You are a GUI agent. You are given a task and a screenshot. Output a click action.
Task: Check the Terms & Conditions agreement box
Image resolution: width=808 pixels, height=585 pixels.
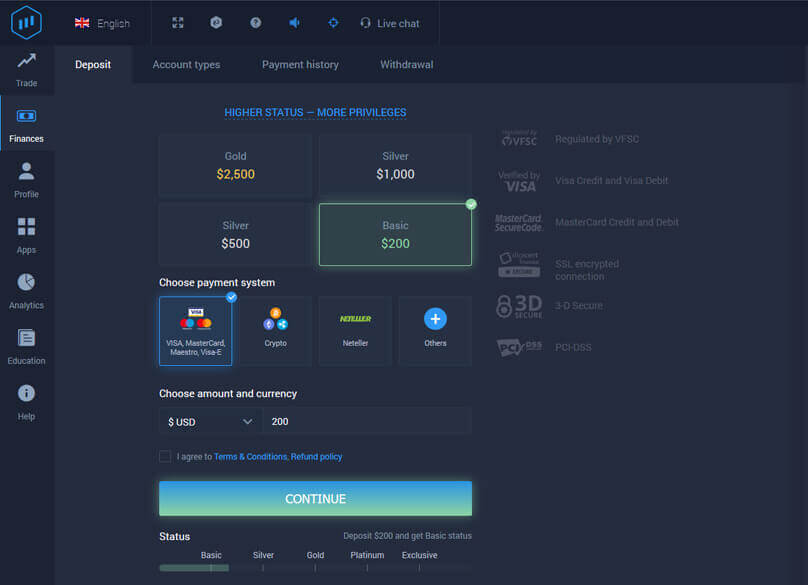point(164,456)
